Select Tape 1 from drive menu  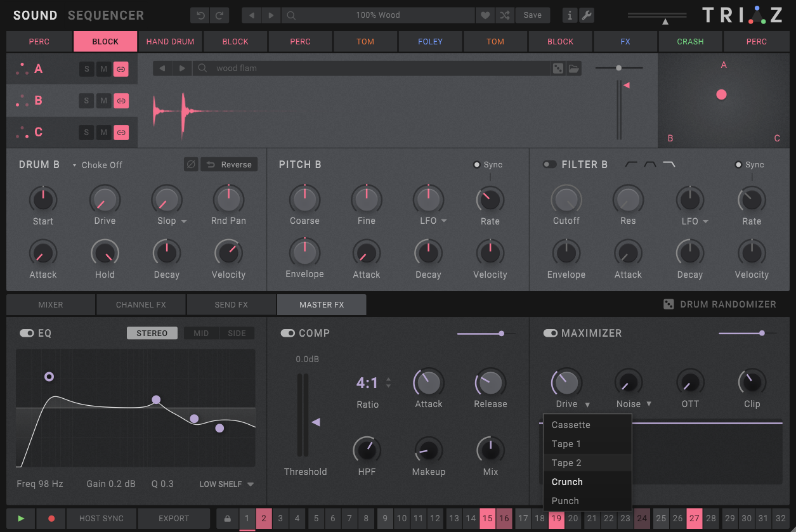[566, 444]
